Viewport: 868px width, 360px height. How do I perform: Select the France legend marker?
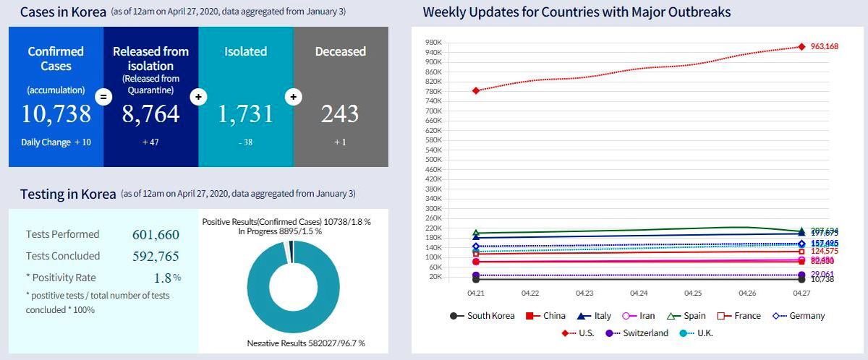pos(721,316)
